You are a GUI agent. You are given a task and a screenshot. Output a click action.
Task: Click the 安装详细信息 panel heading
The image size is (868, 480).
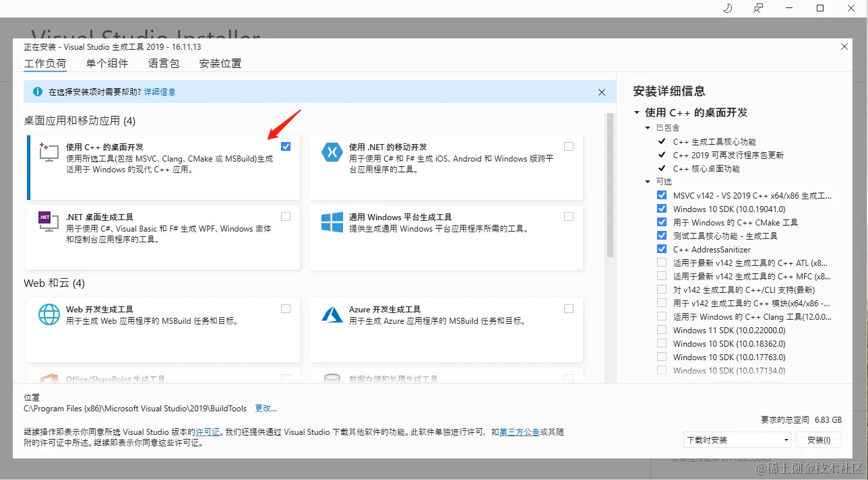[669, 91]
